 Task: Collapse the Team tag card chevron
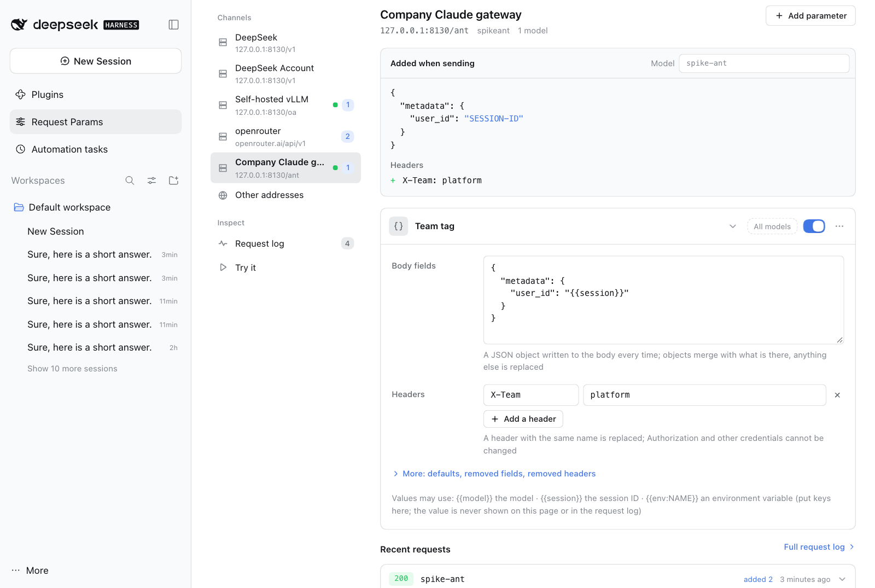click(x=733, y=226)
